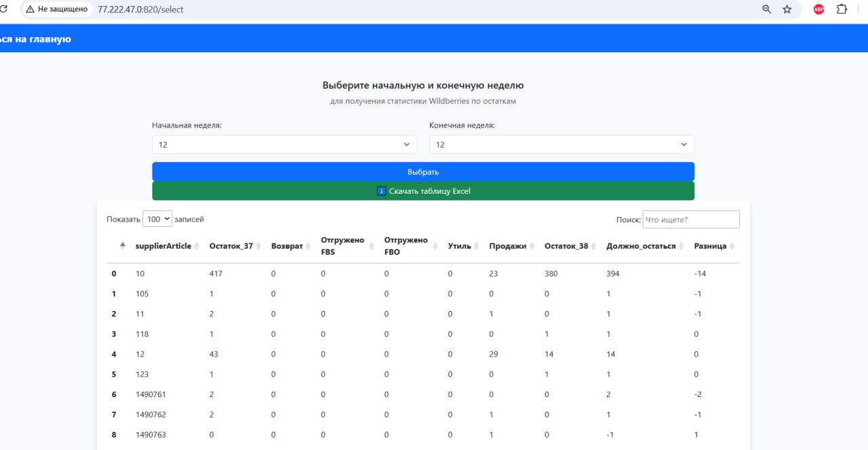The width and height of the screenshot is (868, 450).
Task: Click inside the Поиск search field
Action: coord(691,219)
